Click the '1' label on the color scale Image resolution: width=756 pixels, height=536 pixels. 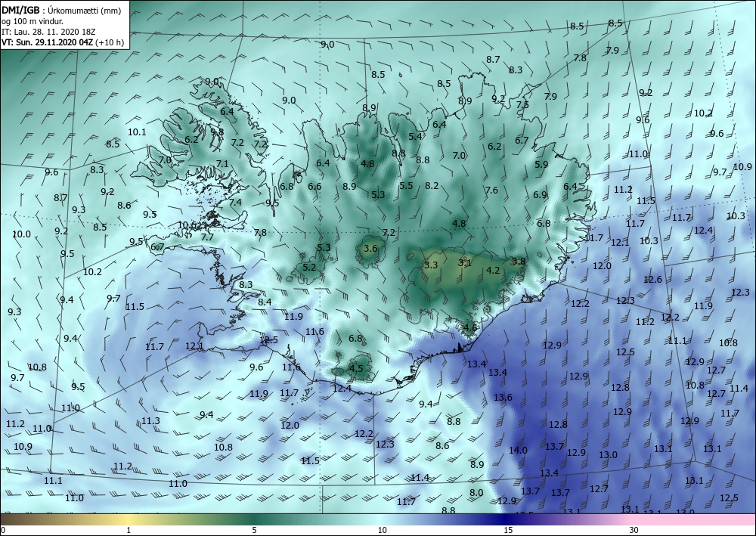[x=129, y=530]
